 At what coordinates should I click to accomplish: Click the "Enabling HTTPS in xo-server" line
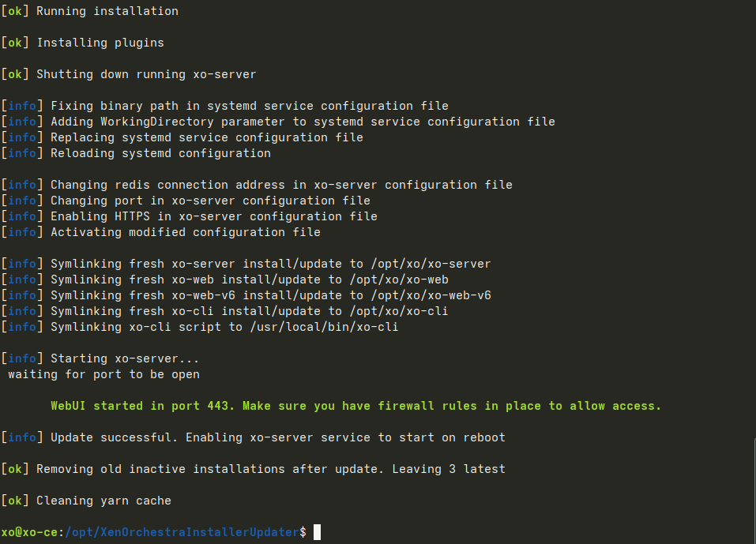tap(213, 216)
